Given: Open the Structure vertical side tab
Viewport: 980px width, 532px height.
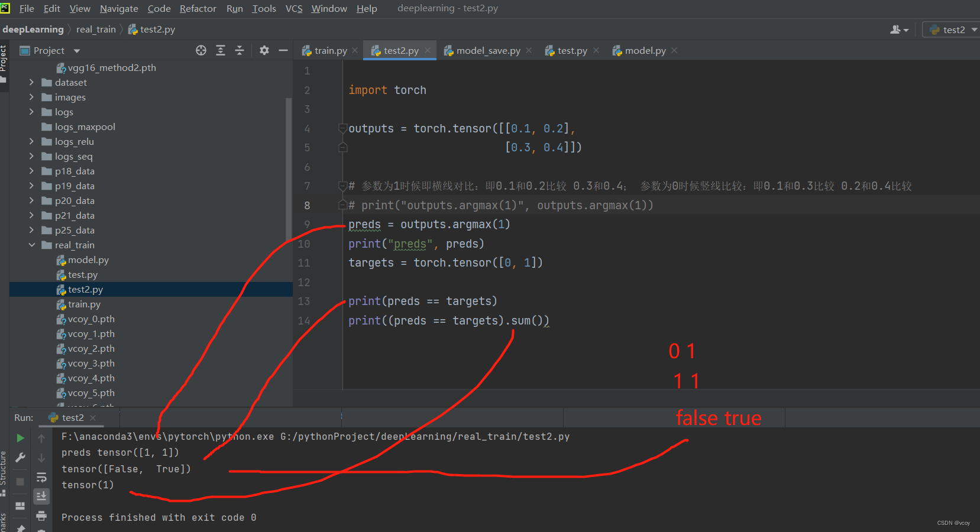Looking at the screenshot, I should [x=4, y=473].
